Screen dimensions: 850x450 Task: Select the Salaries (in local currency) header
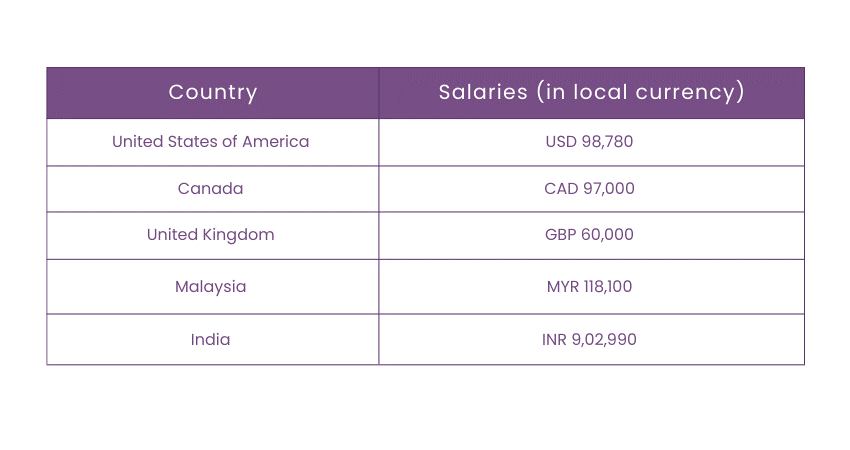tap(591, 93)
